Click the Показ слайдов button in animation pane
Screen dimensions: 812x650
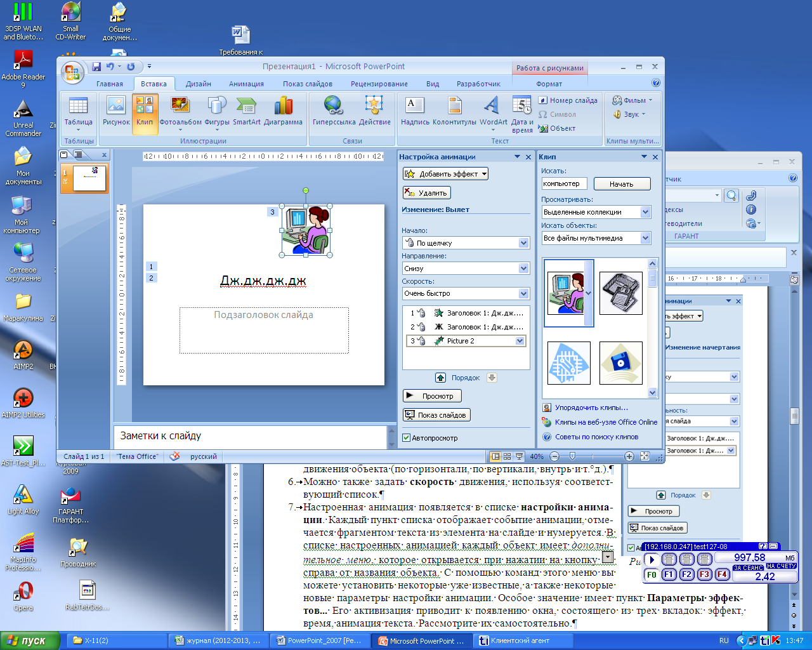pos(436,415)
